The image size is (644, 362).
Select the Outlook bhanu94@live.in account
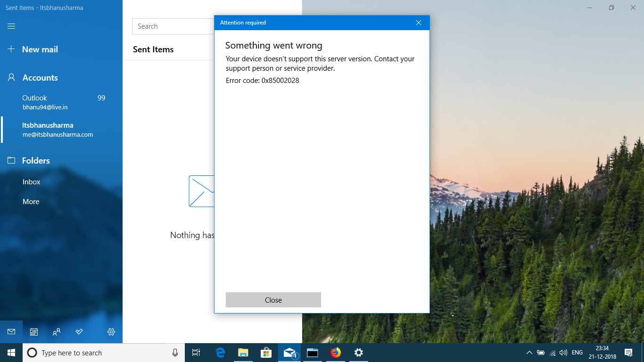tap(61, 102)
